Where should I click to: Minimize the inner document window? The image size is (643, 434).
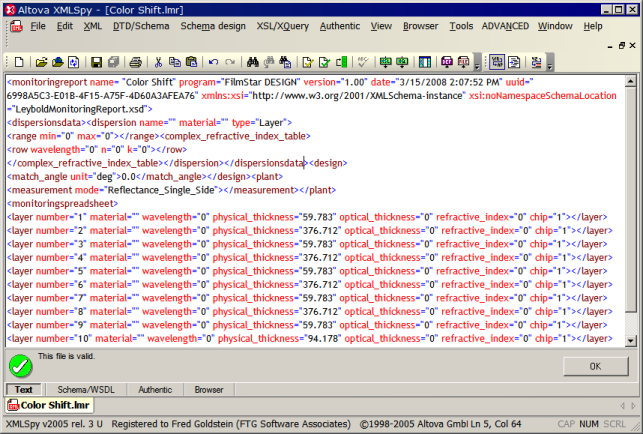(610, 46)
